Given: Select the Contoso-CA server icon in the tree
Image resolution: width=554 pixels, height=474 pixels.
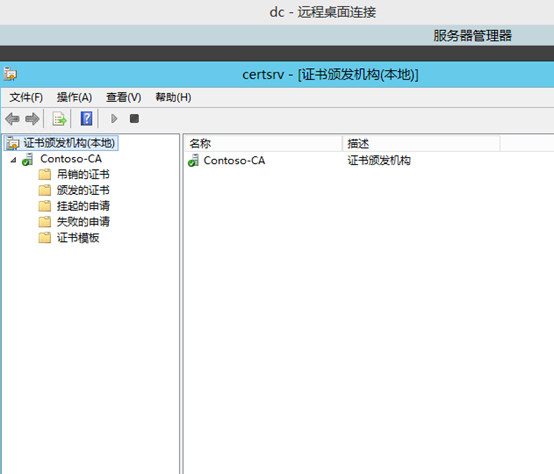Looking at the screenshot, I should pyautogui.click(x=28, y=159).
